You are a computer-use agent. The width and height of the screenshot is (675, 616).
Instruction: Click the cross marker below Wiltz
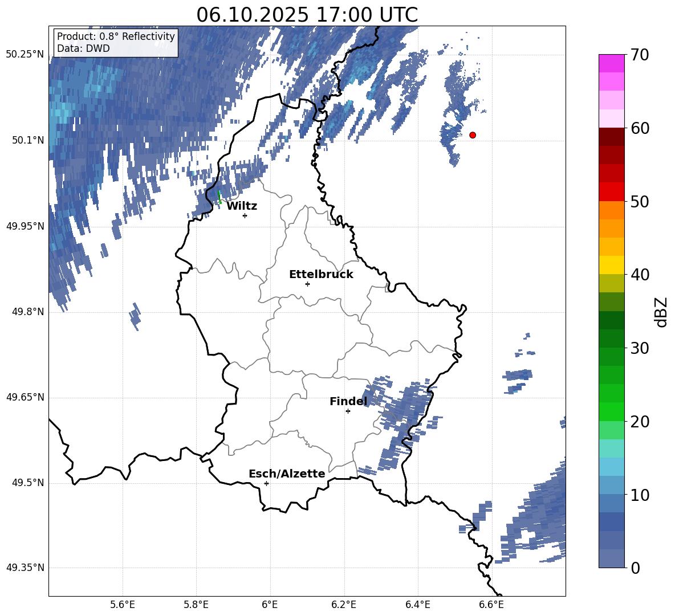coord(245,215)
